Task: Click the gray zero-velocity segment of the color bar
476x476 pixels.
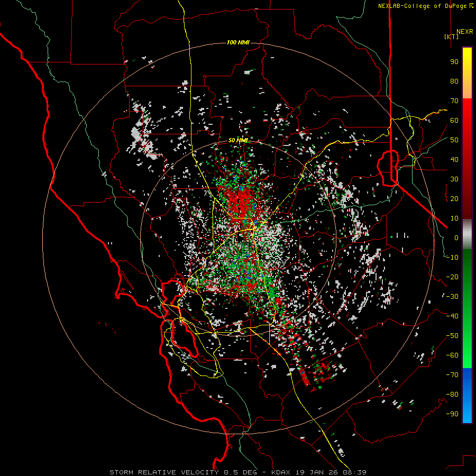Action: [x=467, y=234]
